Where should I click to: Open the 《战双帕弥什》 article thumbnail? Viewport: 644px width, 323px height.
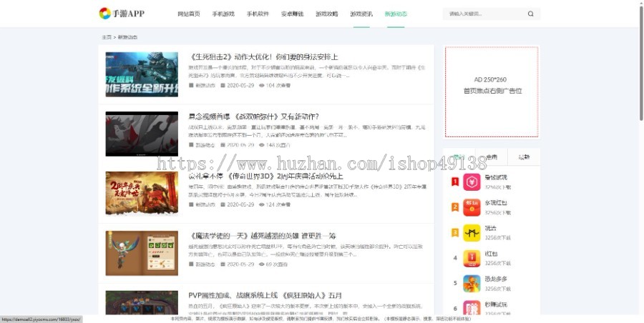(142, 134)
